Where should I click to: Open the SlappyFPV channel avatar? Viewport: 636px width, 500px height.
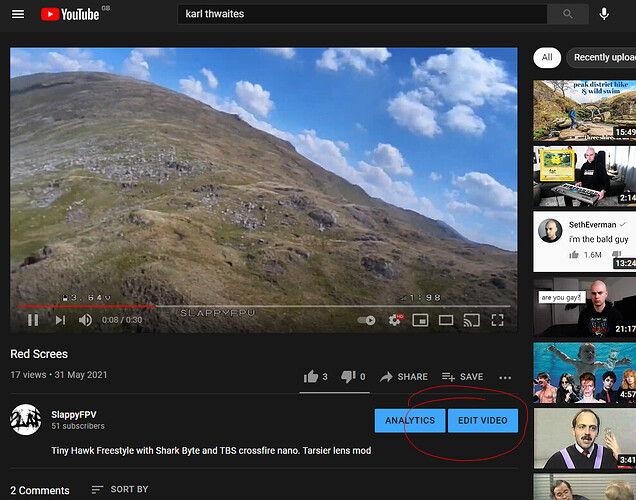click(26, 420)
